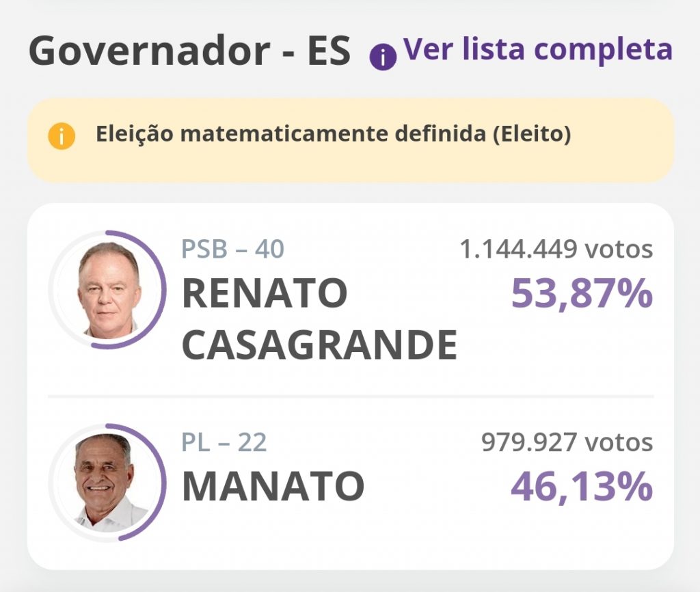The image size is (700, 592).
Task: Click Manato's candidate photo
Action: click(x=107, y=483)
